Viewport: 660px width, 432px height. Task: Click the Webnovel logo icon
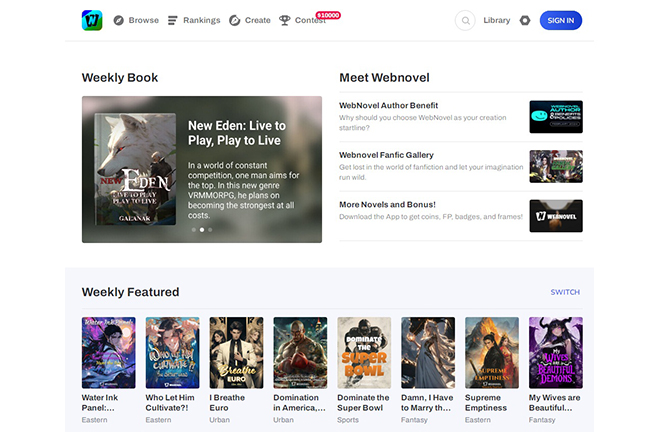coord(92,20)
